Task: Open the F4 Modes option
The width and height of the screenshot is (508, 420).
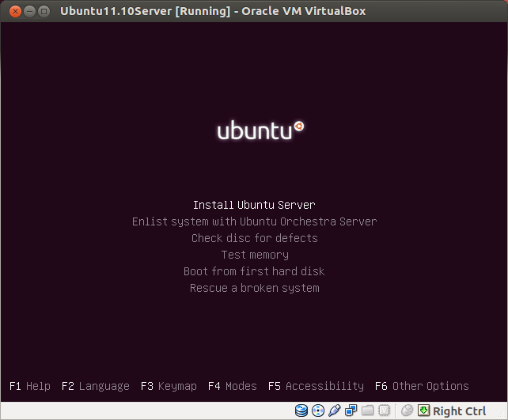Action: point(233,386)
